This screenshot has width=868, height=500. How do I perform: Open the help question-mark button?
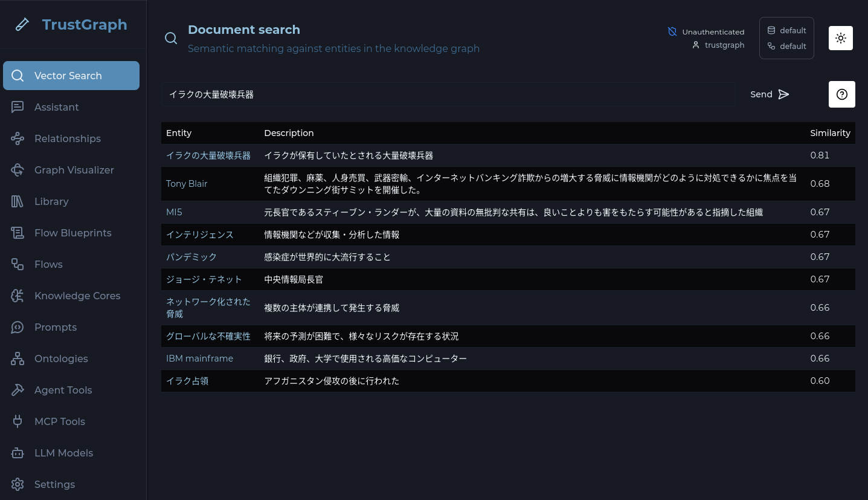841,94
